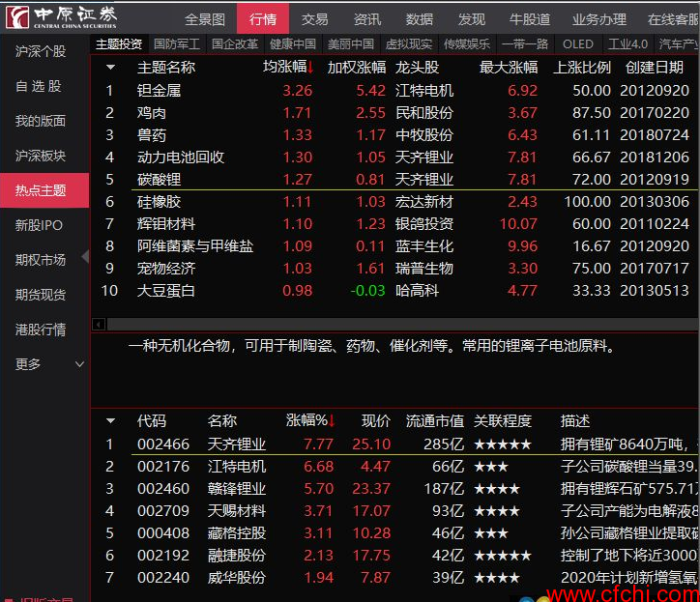This screenshot has width=700, height=602.
Task: Select the 阿维菌素与甲维盐 theme row
Action: (x=394, y=246)
